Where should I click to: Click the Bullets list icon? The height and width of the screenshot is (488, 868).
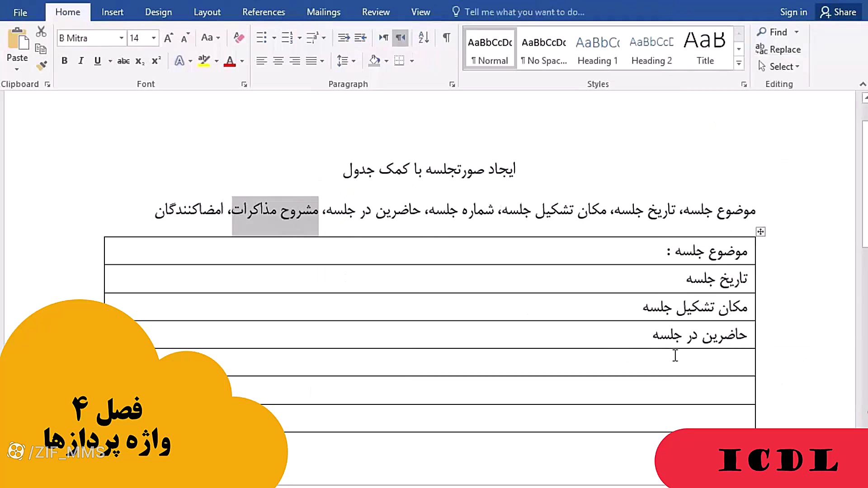pyautogui.click(x=261, y=38)
